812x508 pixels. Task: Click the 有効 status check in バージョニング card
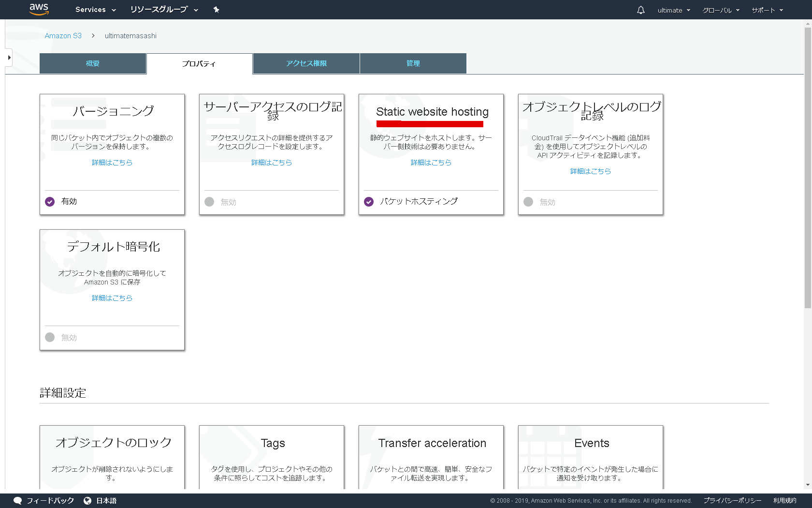pyautogui.click(x=50, y=202)
